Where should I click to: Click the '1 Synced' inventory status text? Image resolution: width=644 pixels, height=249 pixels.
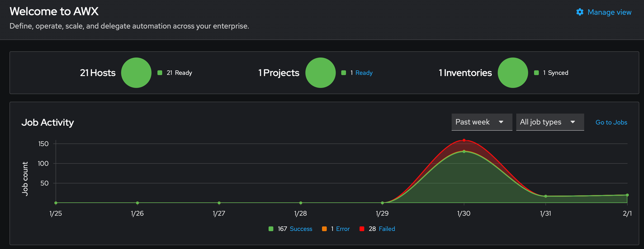pyautogui.click(x=556, y=73)
